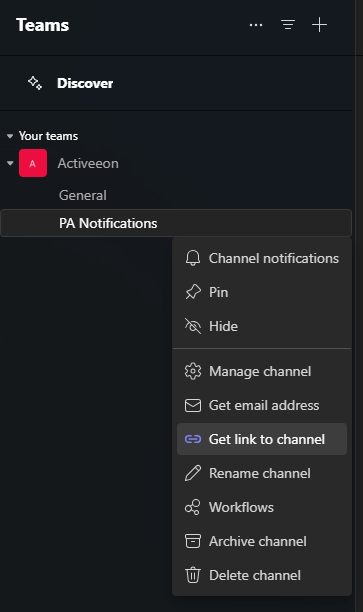Click the pushpin icon
363x612 pixels.
click(193, 292)
